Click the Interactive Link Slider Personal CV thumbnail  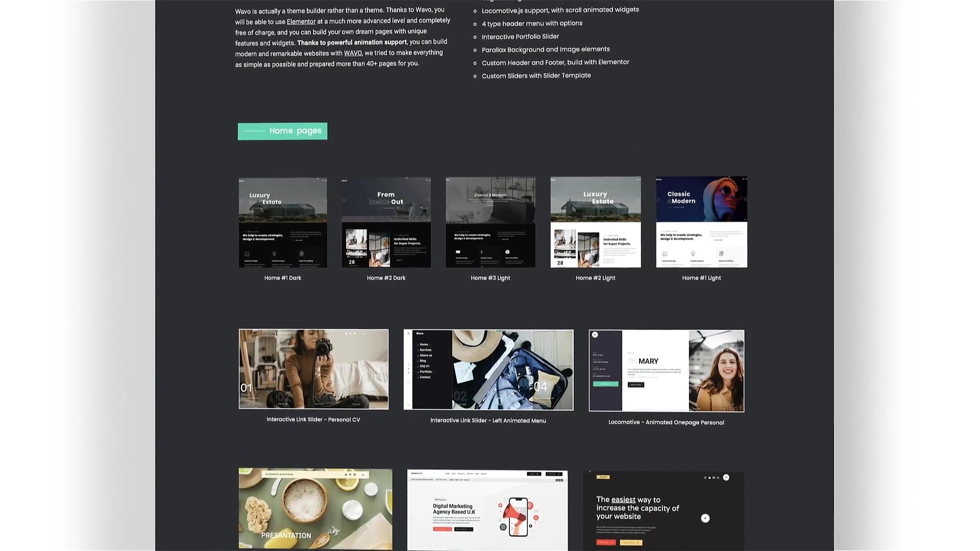(313, 369)
